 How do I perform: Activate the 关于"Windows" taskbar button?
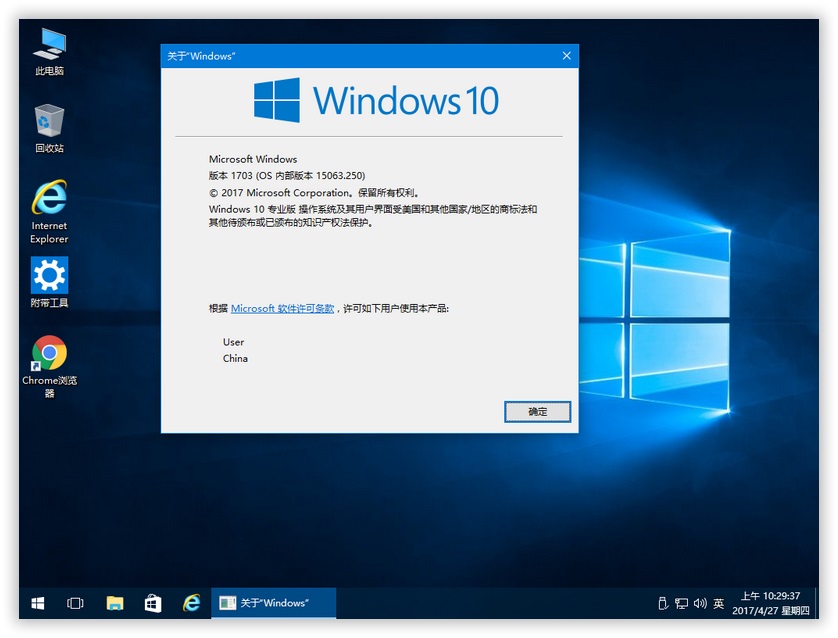[x=274, y=603]
